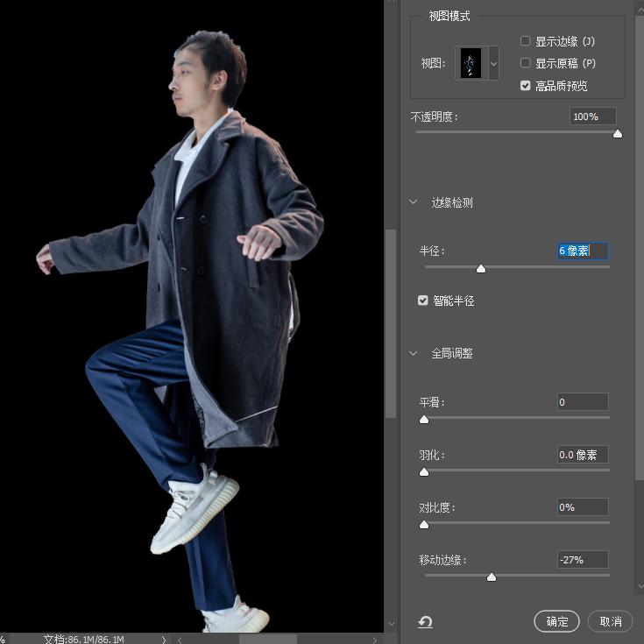This screenshot has height=644, width=644.
Task: Click the status bar document info arrow
Action: [x=164, y=640]
